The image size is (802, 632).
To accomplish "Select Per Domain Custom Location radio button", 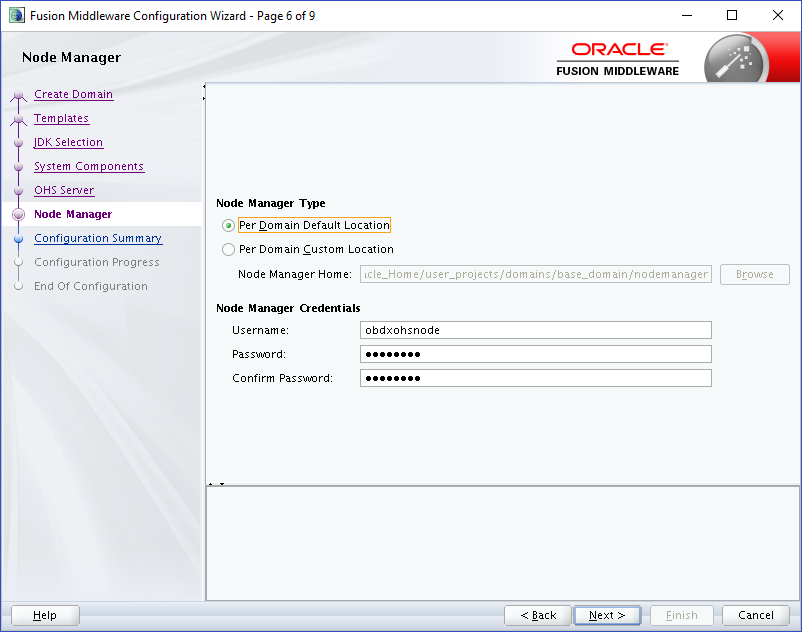I will pos(228,250).
